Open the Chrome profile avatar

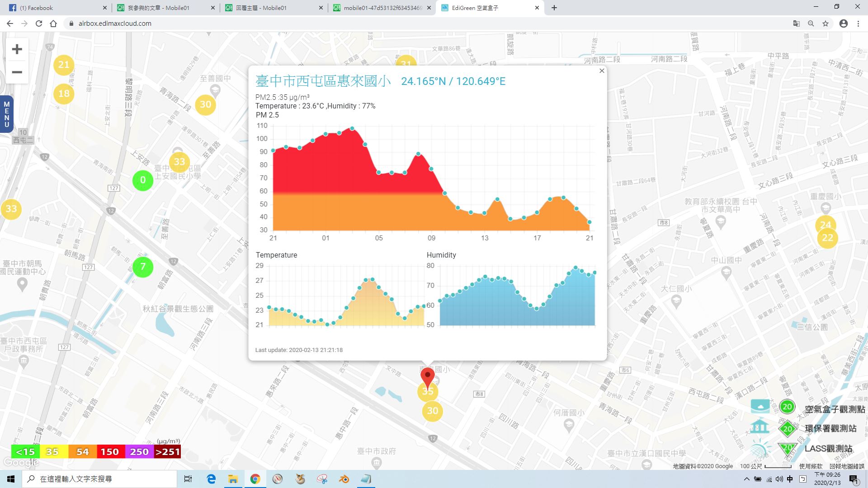coord(844,23)
